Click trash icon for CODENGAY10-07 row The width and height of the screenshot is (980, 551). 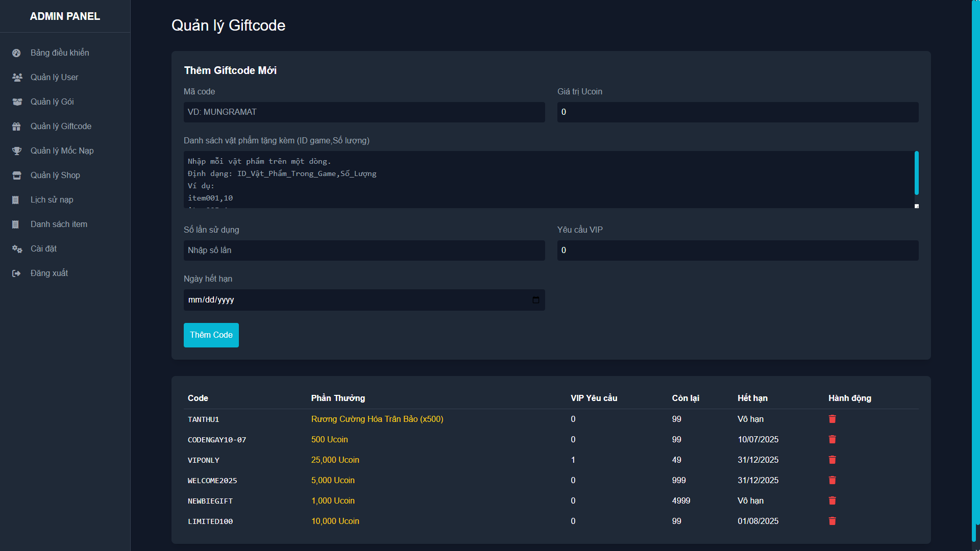coord(832,439)
